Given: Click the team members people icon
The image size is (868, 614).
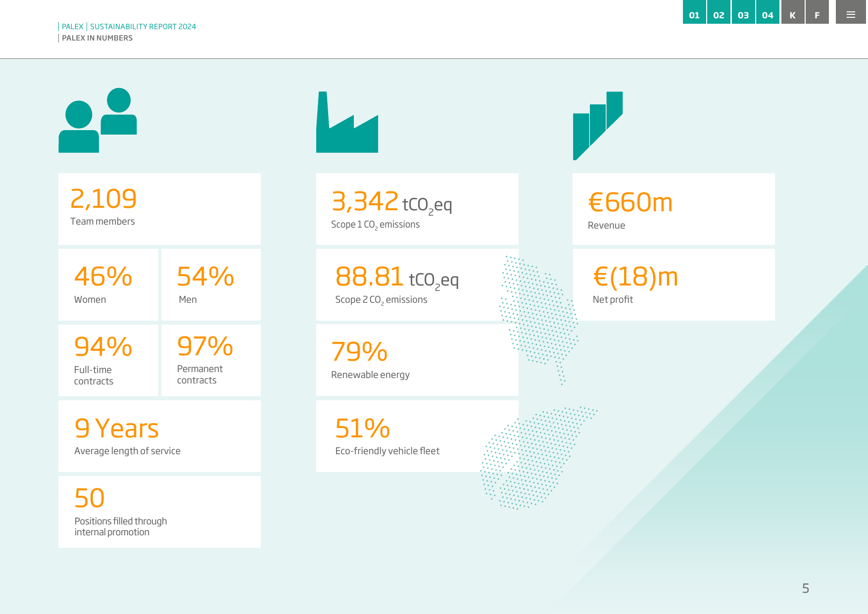Looking at the screenshot, I should pos(97,120).
